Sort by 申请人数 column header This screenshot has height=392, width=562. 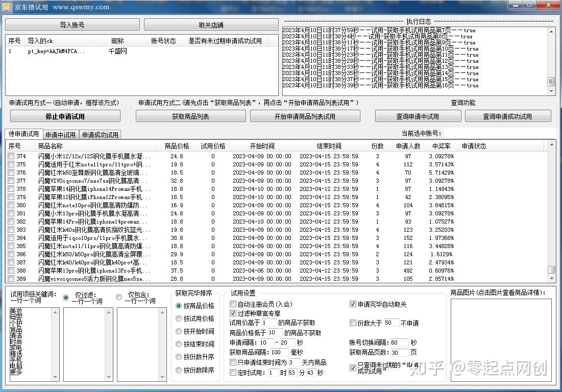[408, 146]
